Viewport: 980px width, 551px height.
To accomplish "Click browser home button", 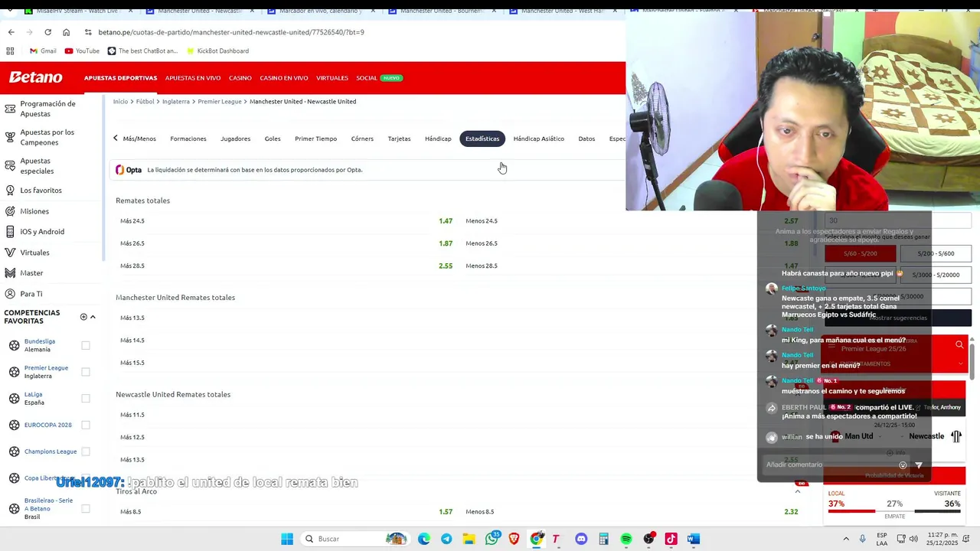I will pos(66,32).
